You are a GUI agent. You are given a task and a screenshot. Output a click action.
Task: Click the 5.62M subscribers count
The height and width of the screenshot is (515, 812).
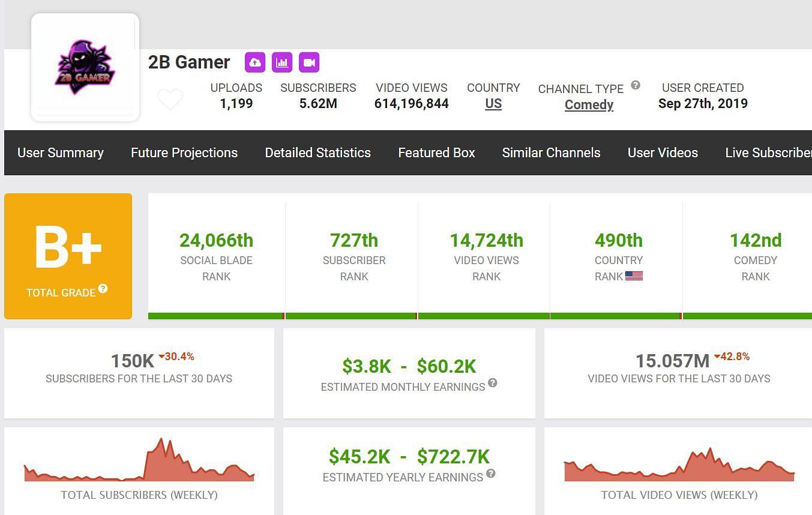click(318, 104)
